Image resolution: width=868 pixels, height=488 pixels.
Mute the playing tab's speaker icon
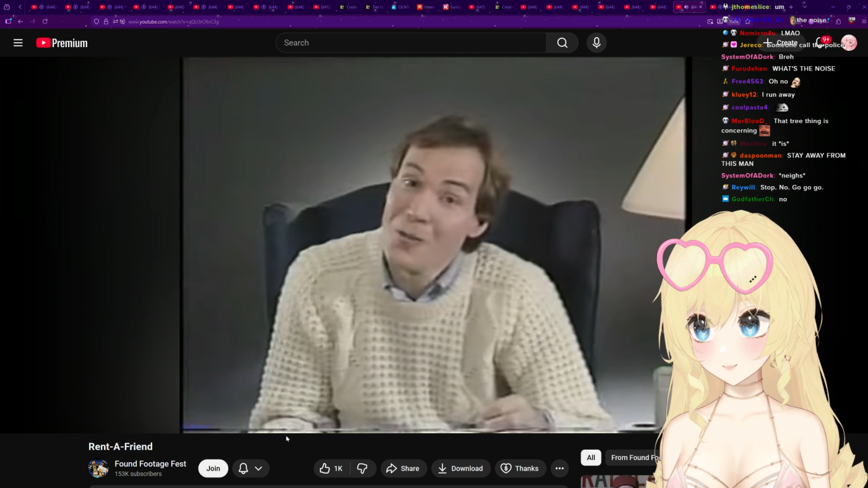point(686,7)
